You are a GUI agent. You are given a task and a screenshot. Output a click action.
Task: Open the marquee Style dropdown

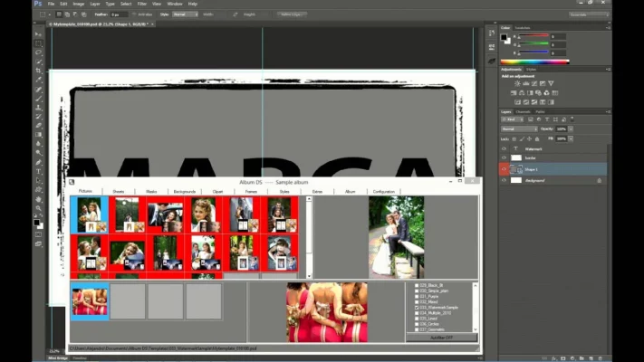pos(186,15)
